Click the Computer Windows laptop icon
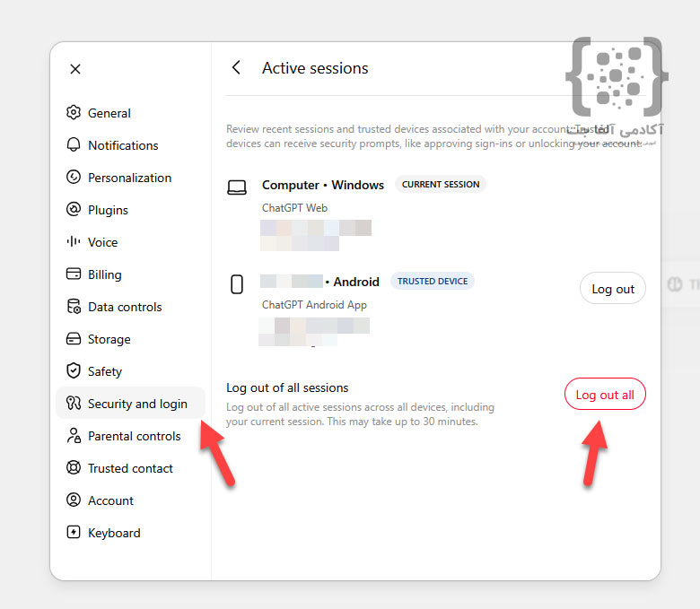Image resolution: width=700 pixels, height=609 pixels. point(237,187)
